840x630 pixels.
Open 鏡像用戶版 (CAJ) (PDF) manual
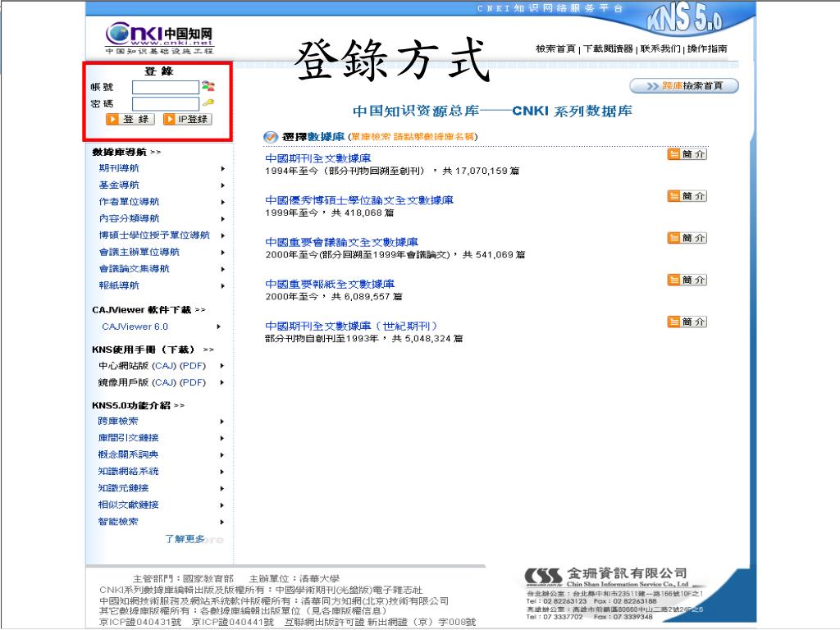[x=152, y=382]
